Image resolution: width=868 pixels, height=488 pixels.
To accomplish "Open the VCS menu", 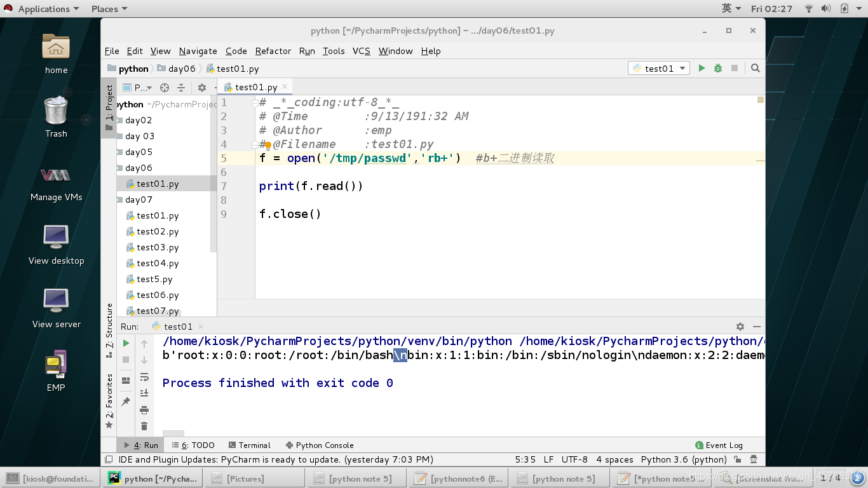I will pos(362,51).
